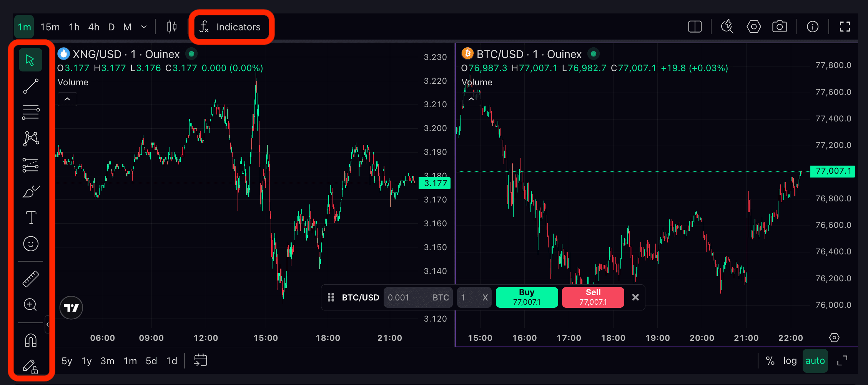Set date range to 5d
The height and width of the screenshot is (385, 868).
click(151, 361)
